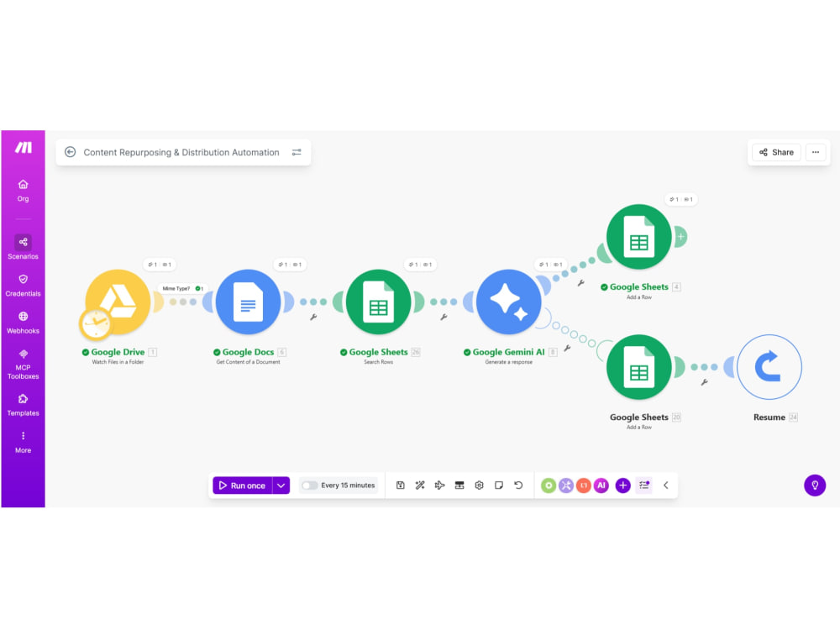
Task: Open orange Text parser circle
Action: coord(584,486)
